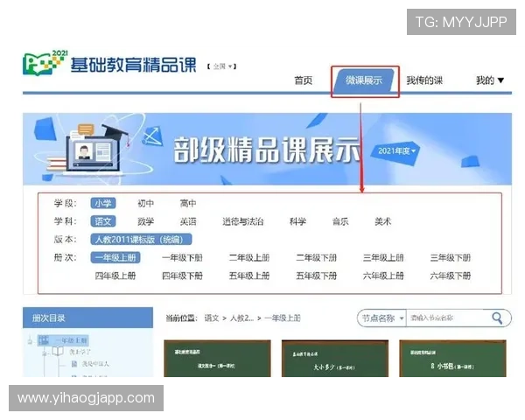Click the search magnifier icon
This screenshot has width=525, height=420.
point(497,318)
